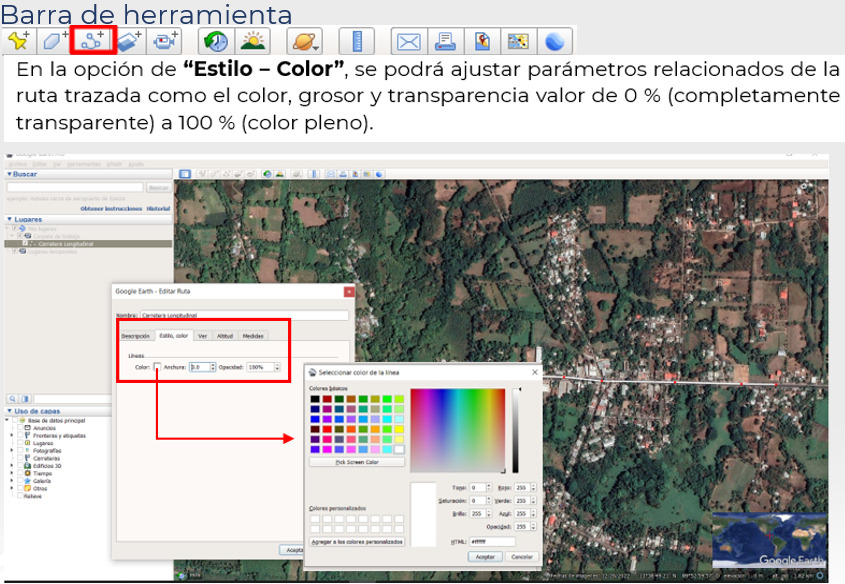Open the Descripción tab
845x584 pixels.
pos(135,336)
